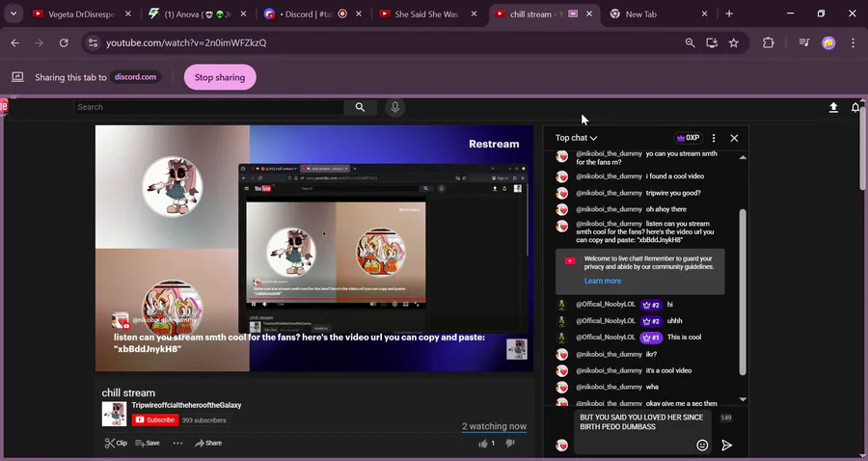Image resolution: width=868 pixels, height=461 pixels.
Task: Close the New Tab tab
Action: tap(704, 14)
